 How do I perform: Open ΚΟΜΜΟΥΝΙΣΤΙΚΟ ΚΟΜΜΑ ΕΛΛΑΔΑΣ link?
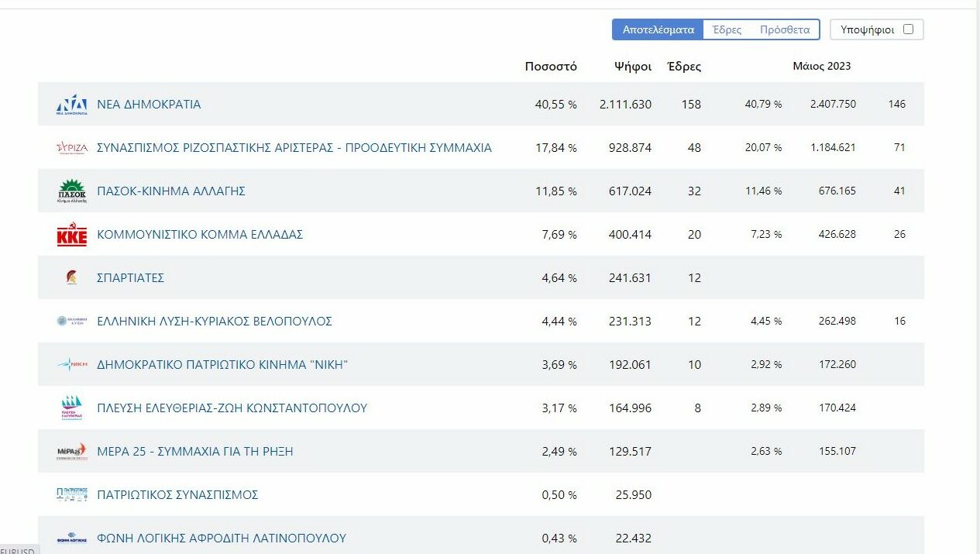[x=200, y=234]
